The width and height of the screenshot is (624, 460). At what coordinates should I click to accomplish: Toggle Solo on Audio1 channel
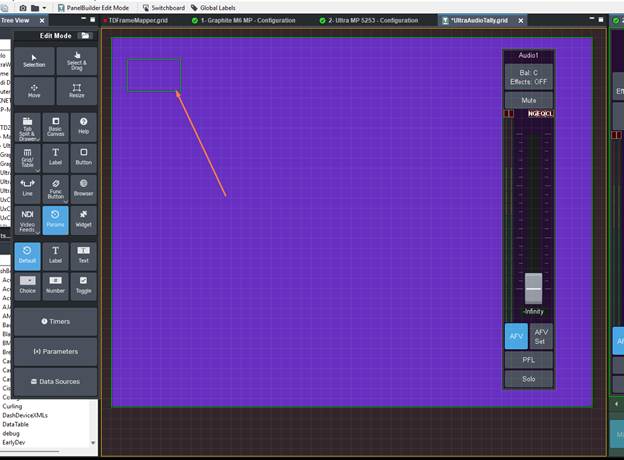[528, 379]
